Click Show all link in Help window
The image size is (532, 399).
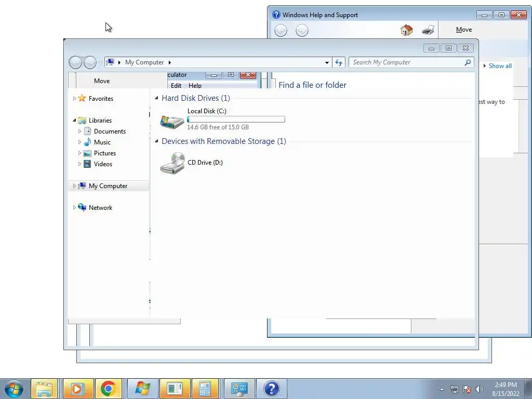click(x=500, y=66)
